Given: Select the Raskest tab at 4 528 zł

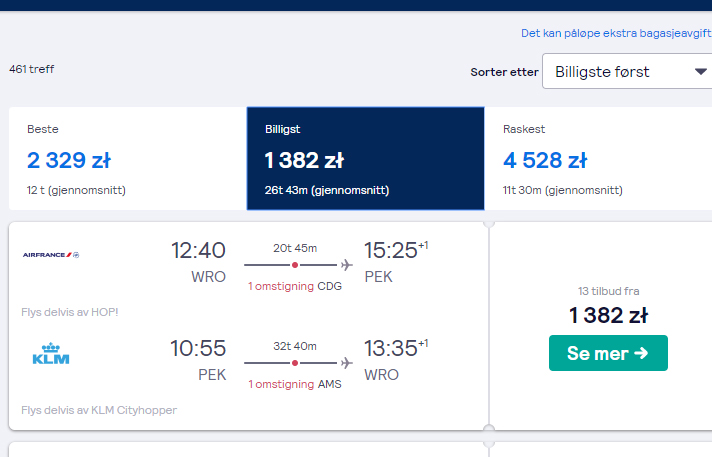Looking at the screenshot, I should click(x=598, y=159).
